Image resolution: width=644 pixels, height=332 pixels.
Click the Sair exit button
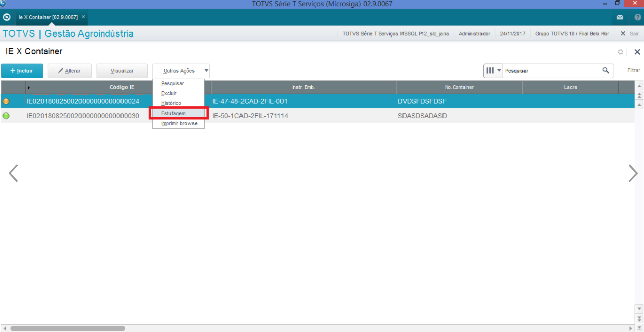[x=630, y=34]
